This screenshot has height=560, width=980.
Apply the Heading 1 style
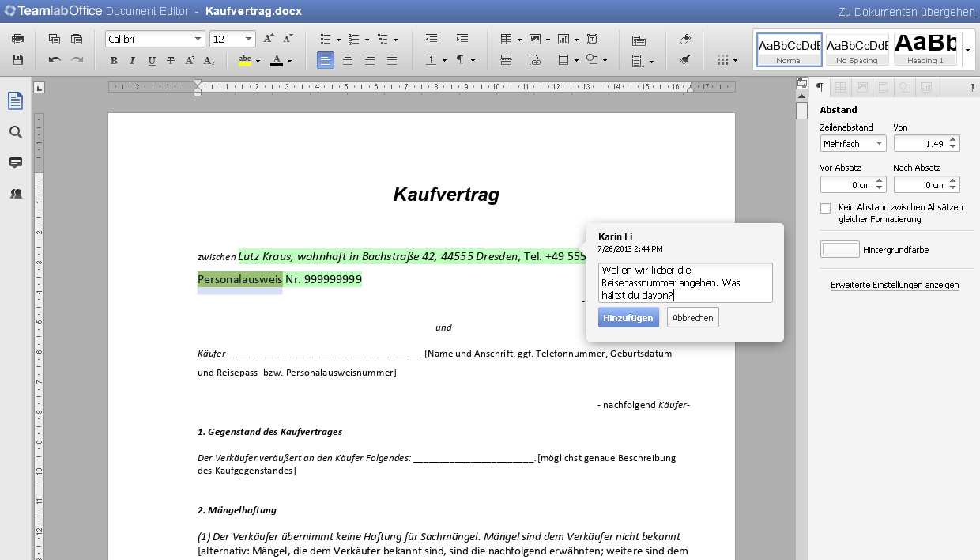925,49
